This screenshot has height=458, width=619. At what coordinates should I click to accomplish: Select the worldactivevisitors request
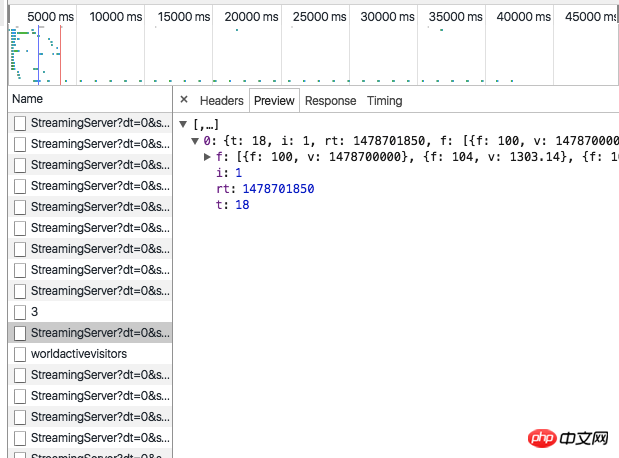[x=78, y=354]
